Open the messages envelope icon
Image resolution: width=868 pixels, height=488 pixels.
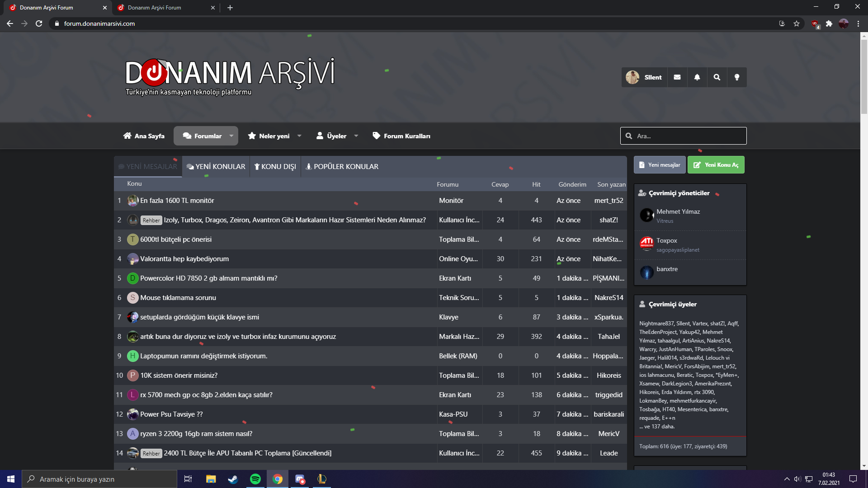677,77
